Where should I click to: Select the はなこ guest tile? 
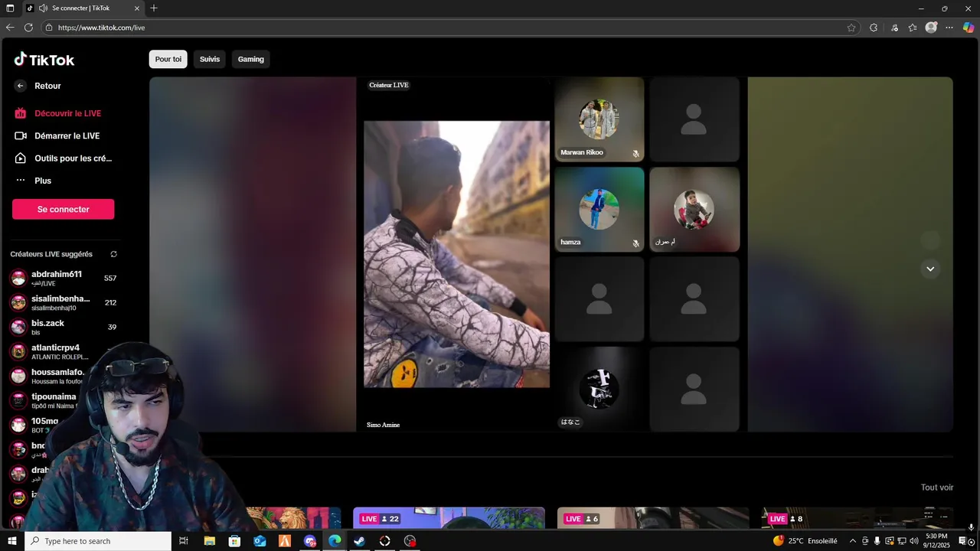point(599,389)
